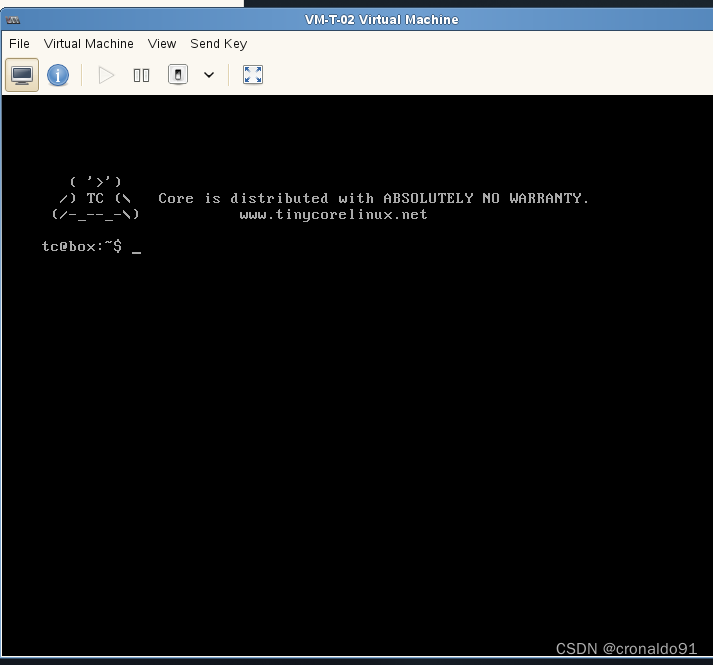
Task: Open the View menu
Action: 162,44
